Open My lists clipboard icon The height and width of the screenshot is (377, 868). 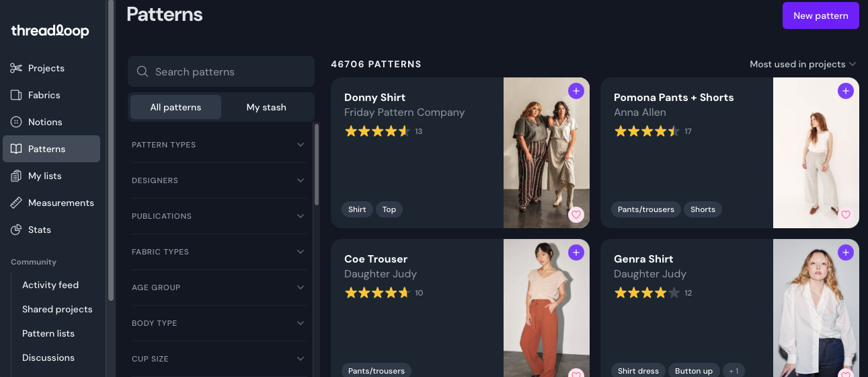[x=17, y=176]
